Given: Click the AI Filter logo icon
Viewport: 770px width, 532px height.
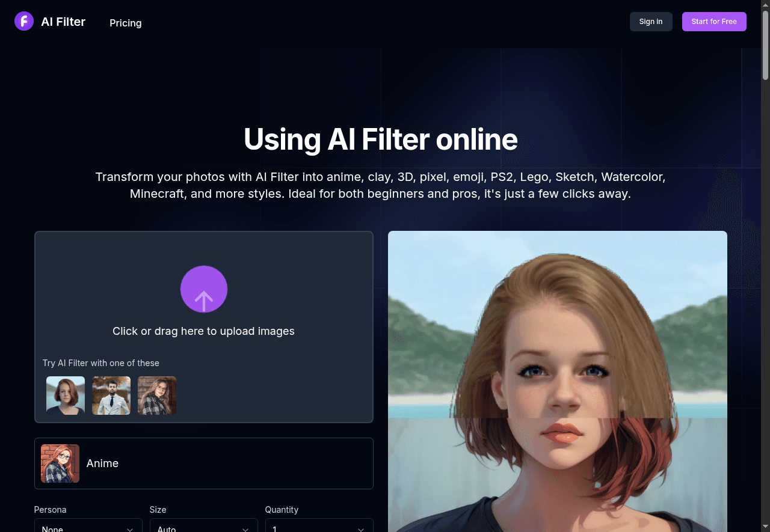Looking at the screenshot, I should (23, 21).
